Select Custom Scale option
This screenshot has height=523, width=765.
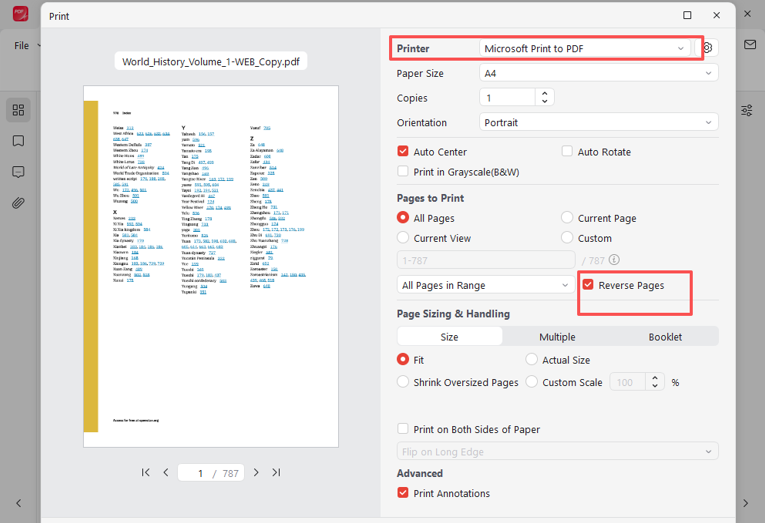click(531, 382)
